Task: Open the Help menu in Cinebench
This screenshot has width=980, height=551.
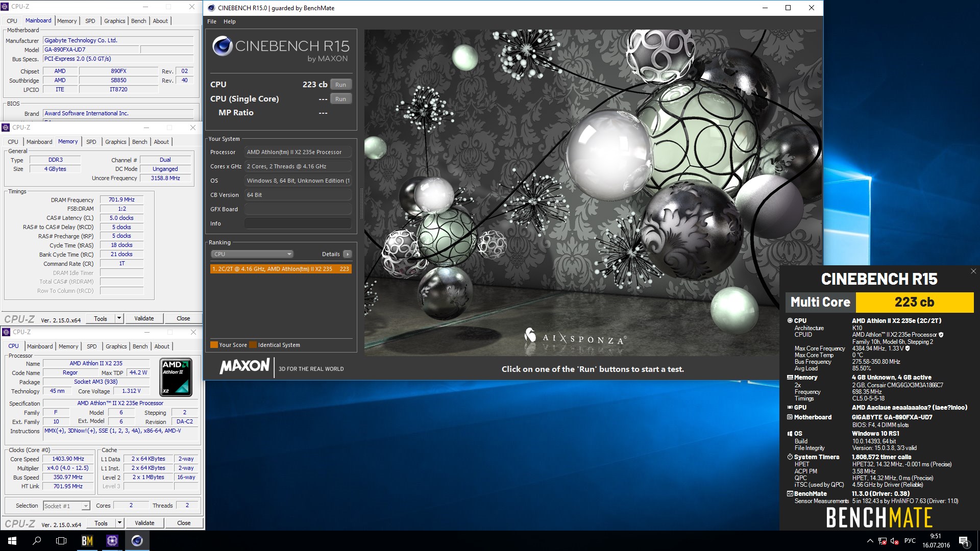Action: (x=230, y=21)
